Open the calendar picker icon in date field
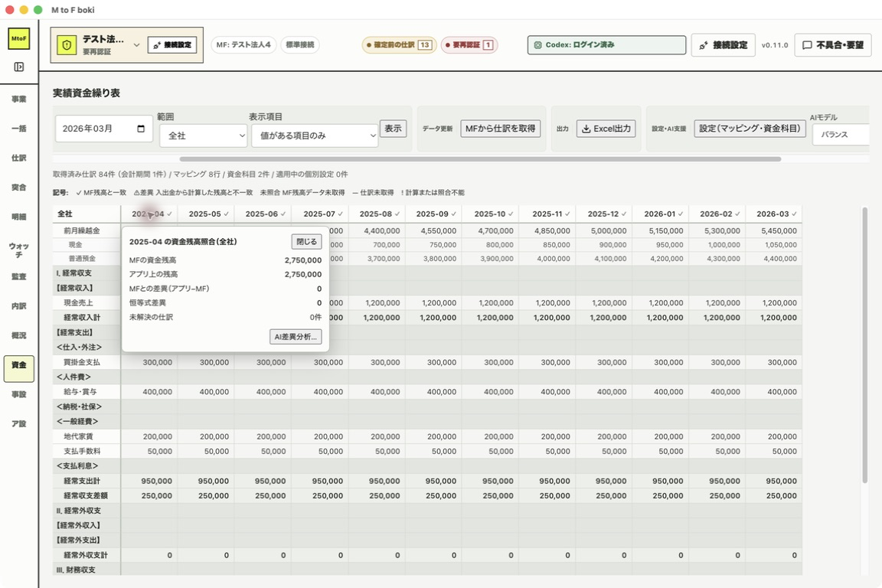This screenshot has width=882, height=588. (141, 129)
